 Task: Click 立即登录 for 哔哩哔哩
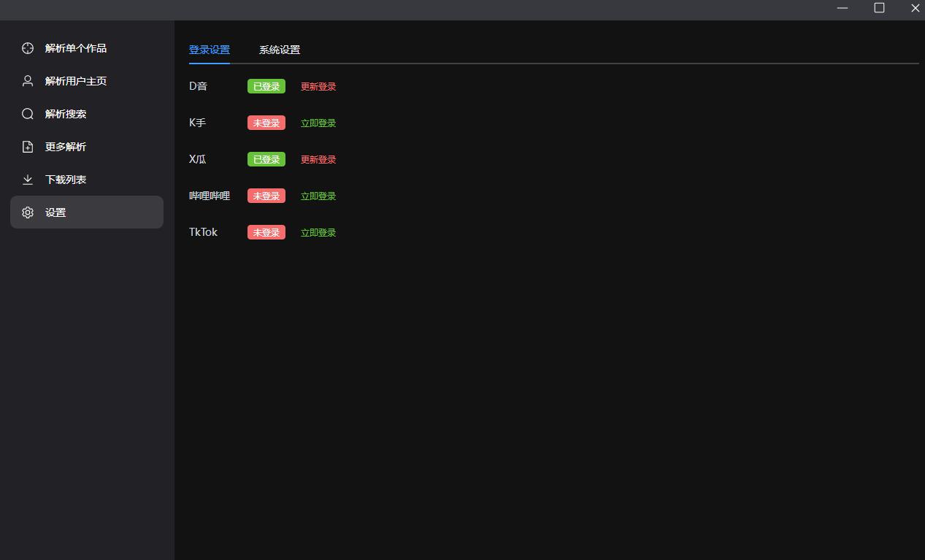click(318, 196)
